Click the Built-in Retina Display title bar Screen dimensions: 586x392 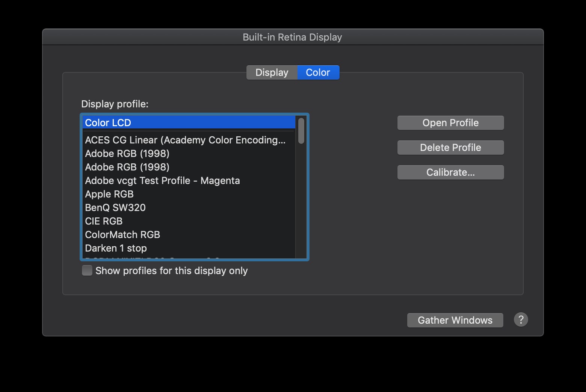pos(293,37)
